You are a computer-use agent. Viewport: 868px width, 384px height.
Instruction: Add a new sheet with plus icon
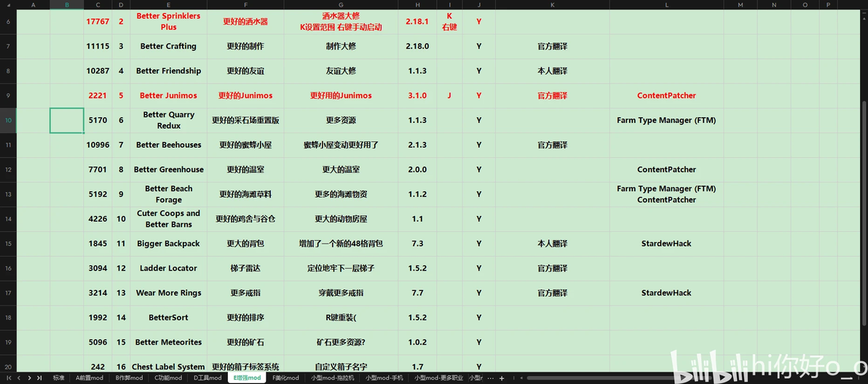click(x=502, y=378)
